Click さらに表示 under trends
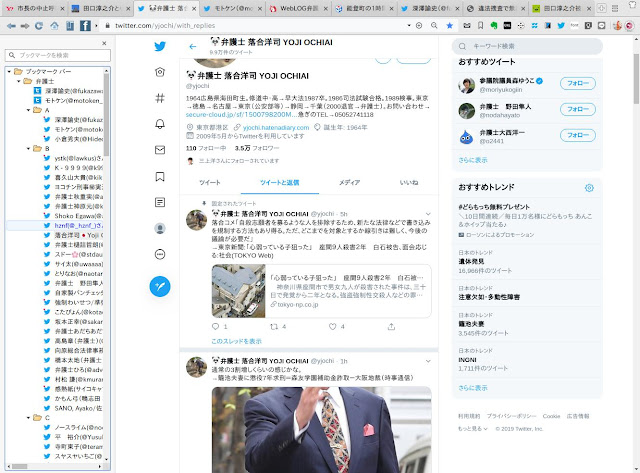The width and height of the screenshot is (640, 473). [x=473, y=388]
